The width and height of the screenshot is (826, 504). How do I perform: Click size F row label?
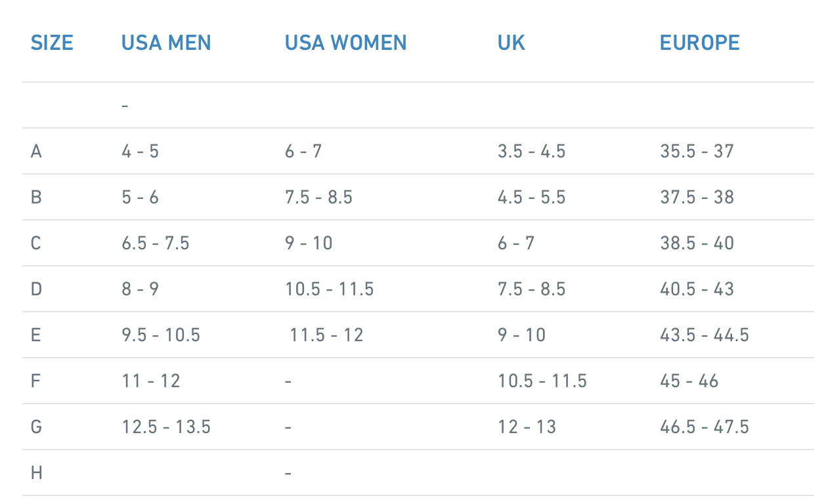click(x=35, y=381)
